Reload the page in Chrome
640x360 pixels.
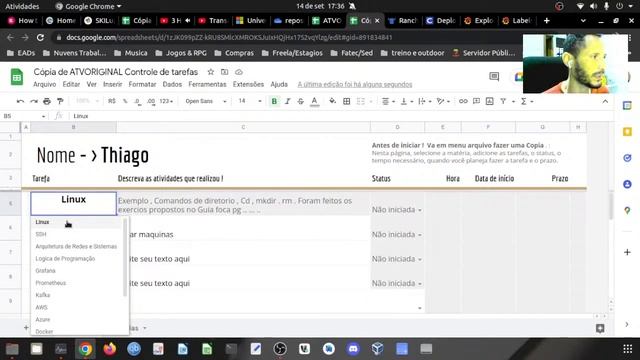point(40,38)
